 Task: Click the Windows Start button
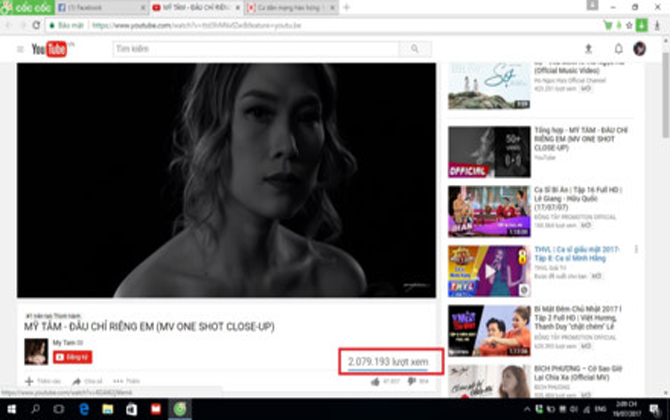click(12, 409)
